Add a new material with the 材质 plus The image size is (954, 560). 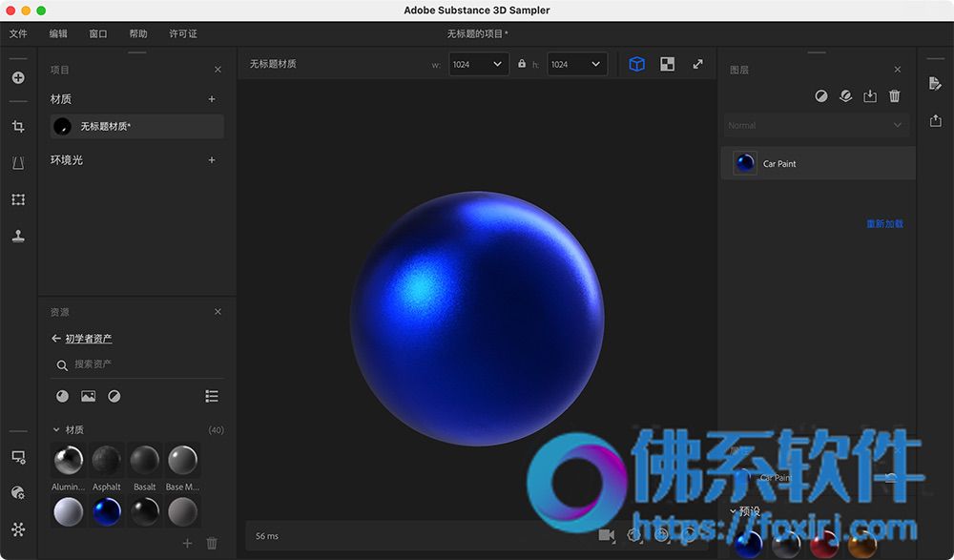[x=212, y=98]
